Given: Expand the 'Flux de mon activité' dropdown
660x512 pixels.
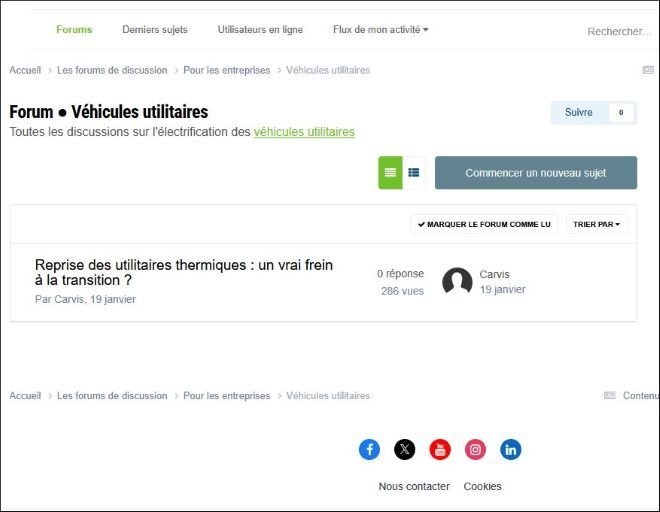Looking at the screenshot, I should [x=380, y=30].
